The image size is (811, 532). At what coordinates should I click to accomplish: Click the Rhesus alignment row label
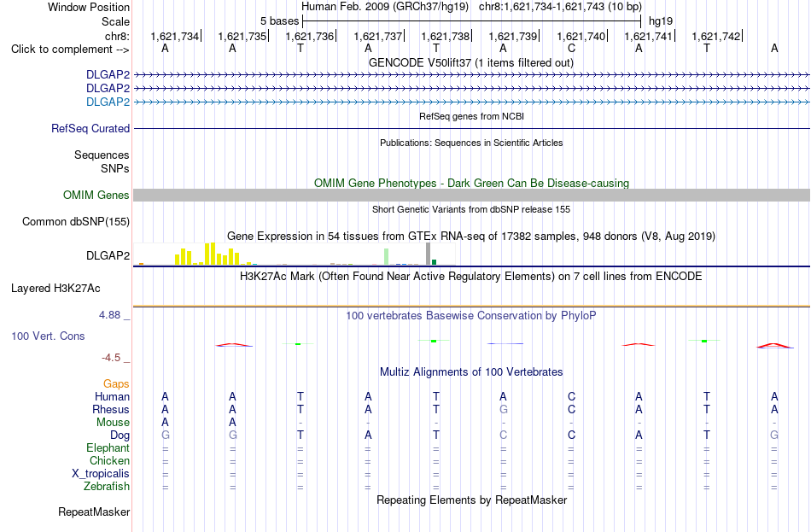coord(111,409)
